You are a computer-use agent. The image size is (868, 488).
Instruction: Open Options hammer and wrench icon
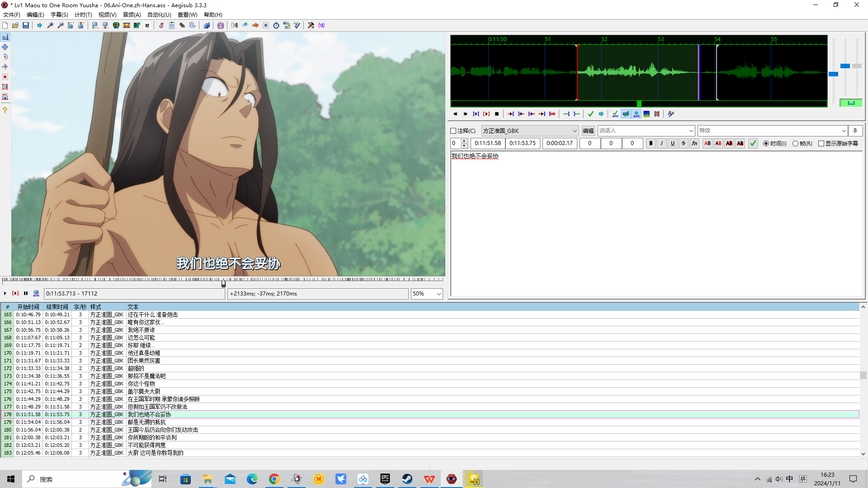tap(311, 25)
